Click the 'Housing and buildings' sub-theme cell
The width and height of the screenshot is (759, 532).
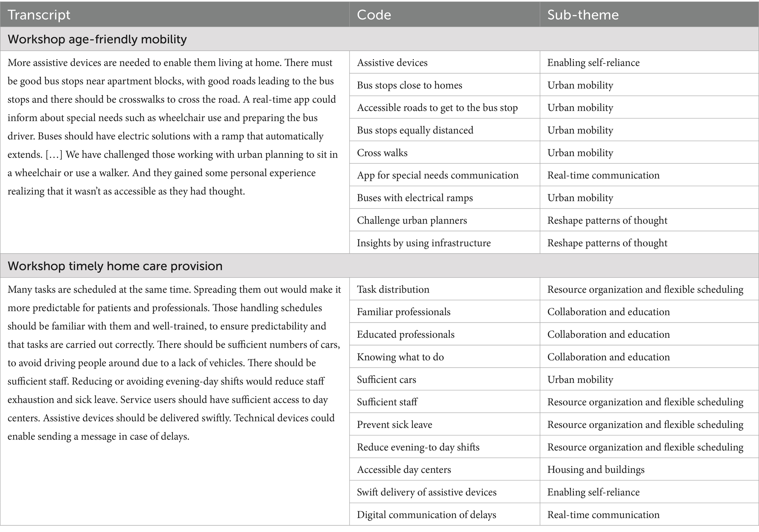596,470
